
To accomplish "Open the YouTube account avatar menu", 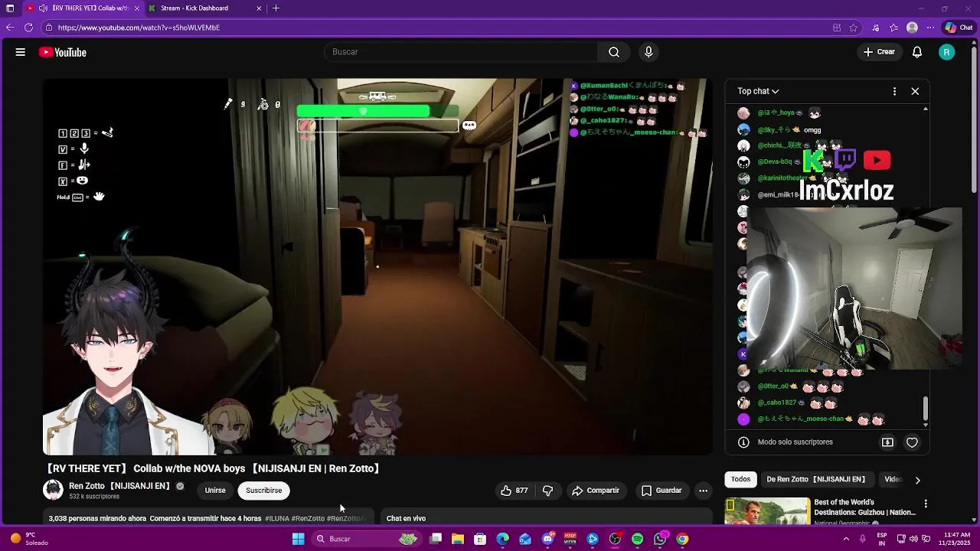I will coord(947,52).
